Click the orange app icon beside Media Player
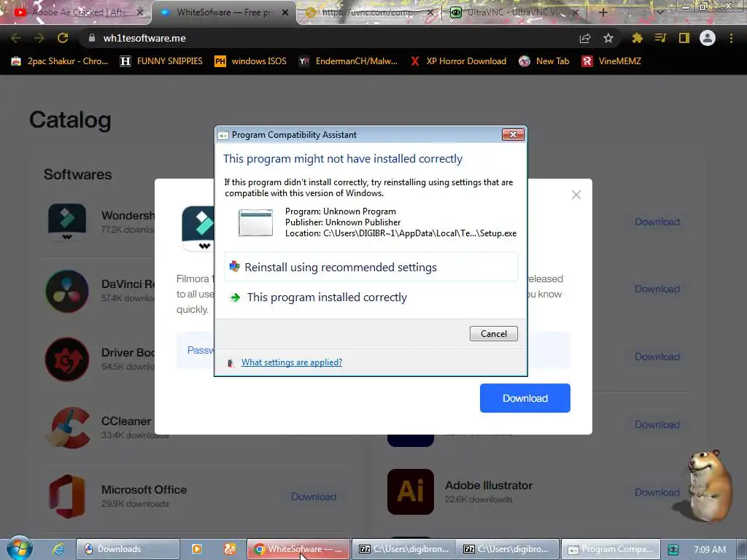Screen dimensions: 747x560 [230, 549]
